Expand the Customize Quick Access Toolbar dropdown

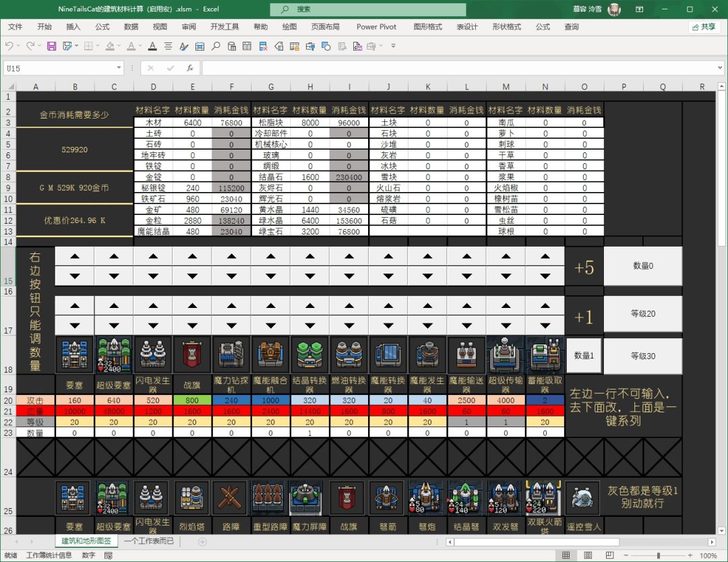point(394,46)
